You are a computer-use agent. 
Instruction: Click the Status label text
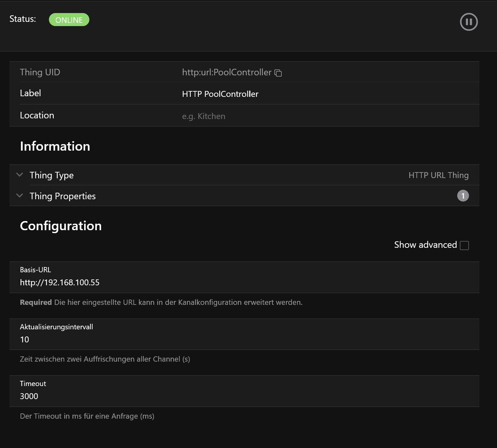[x=23, y=19]
